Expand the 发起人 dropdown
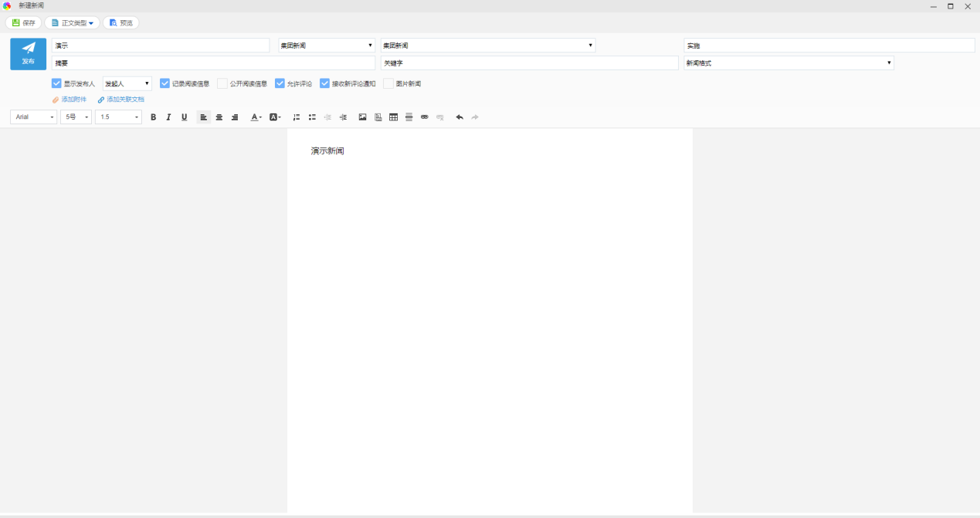The width and height of the screenshot is (980, 518). (127, 83)
